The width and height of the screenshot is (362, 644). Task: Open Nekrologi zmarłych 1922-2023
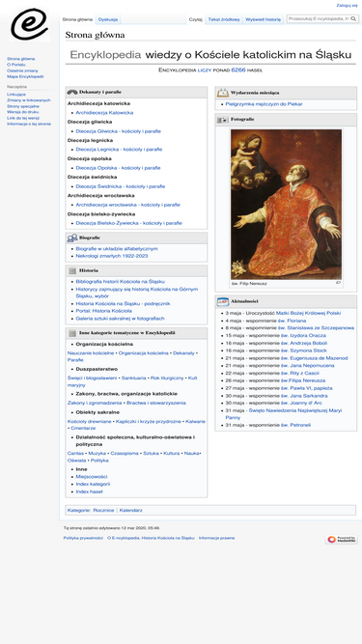pyautogui.click(x=112, y=256)
